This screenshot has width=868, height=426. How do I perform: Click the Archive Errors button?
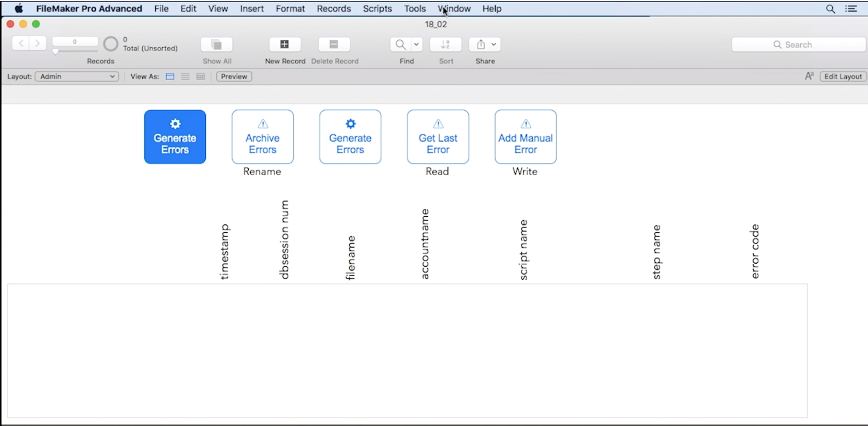pos(262,137)
